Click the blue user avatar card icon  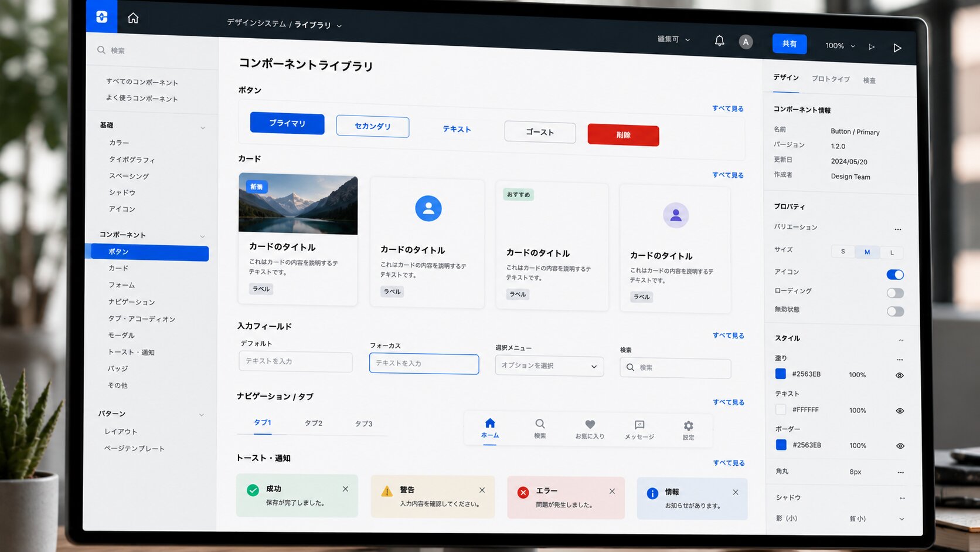pyautogui.click(x=428, y=208)
